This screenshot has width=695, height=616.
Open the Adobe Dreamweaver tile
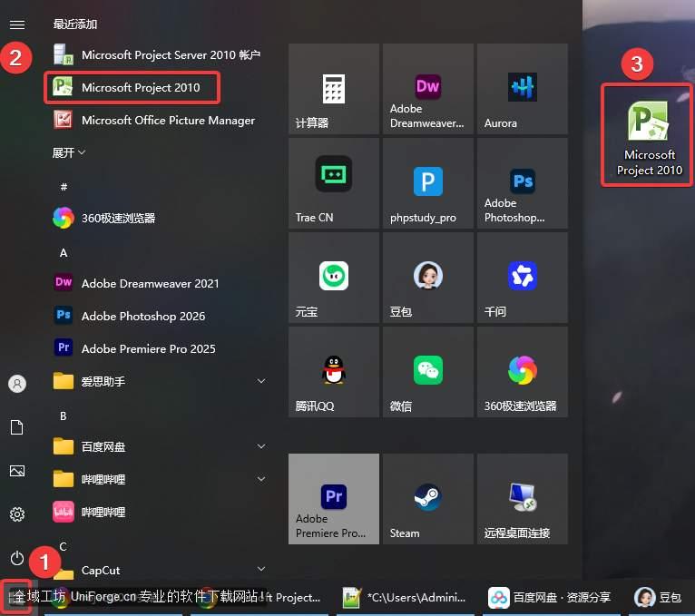pyautogui.click(x=428, y=89)
